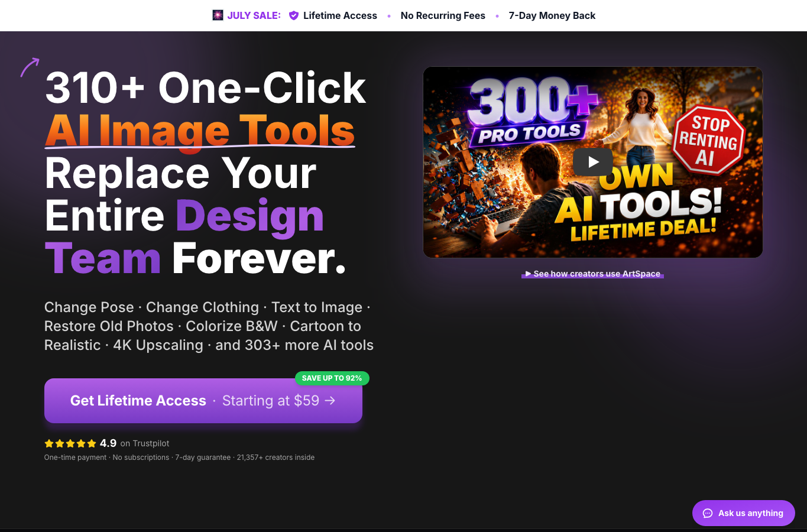Click the 300+ Pro Tools video thumbnail
This screenshot has height=532, width=807.
coord(593,162)
